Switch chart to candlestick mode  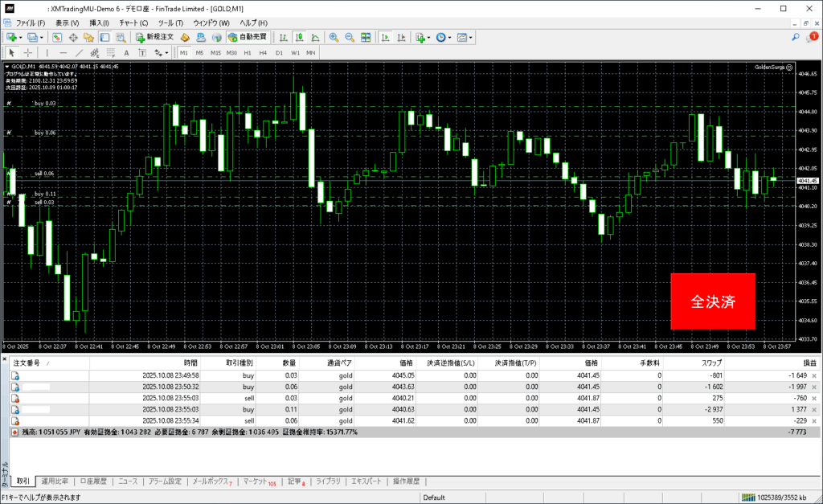click(299, 38)
